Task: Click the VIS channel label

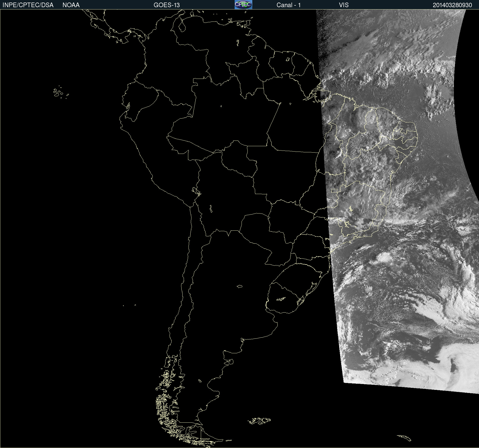Action: 344,5
